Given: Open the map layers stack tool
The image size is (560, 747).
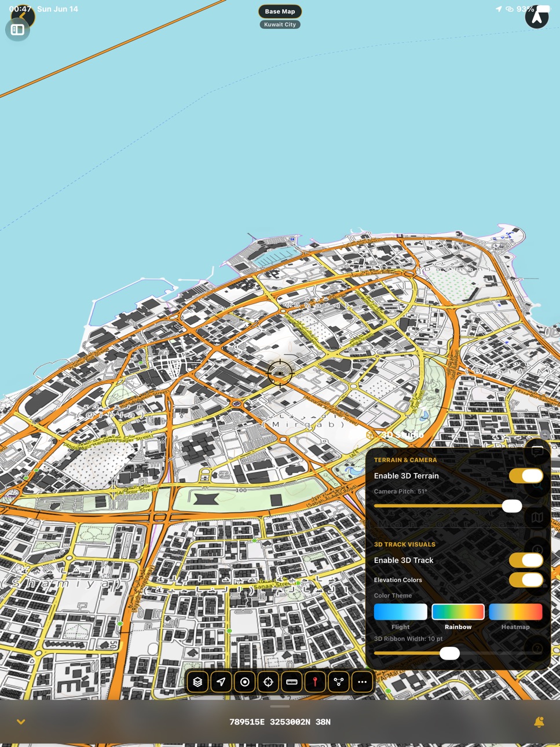Looking at the screenshot, I should (x=197, y=682).
